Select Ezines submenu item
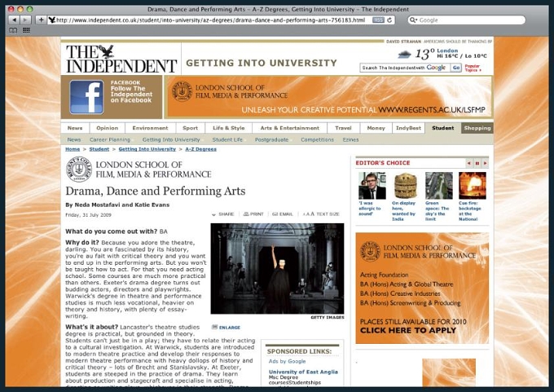 coord(350,139)
